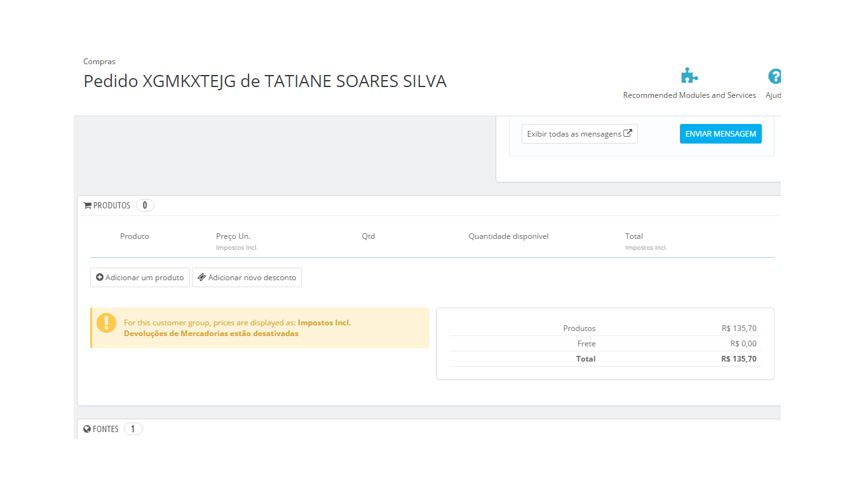Open Recommended Modules and Services puzzle icon
This screenshot has width=868, height=488.
[689, 76]
